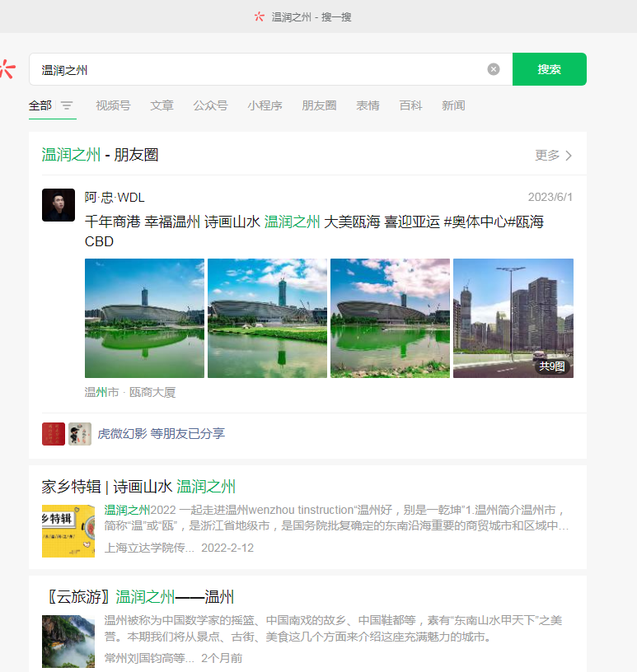Open article 家乡特辑 | 诗画山水 温润之州
The image size is (637, 672).
click(138, 487)
